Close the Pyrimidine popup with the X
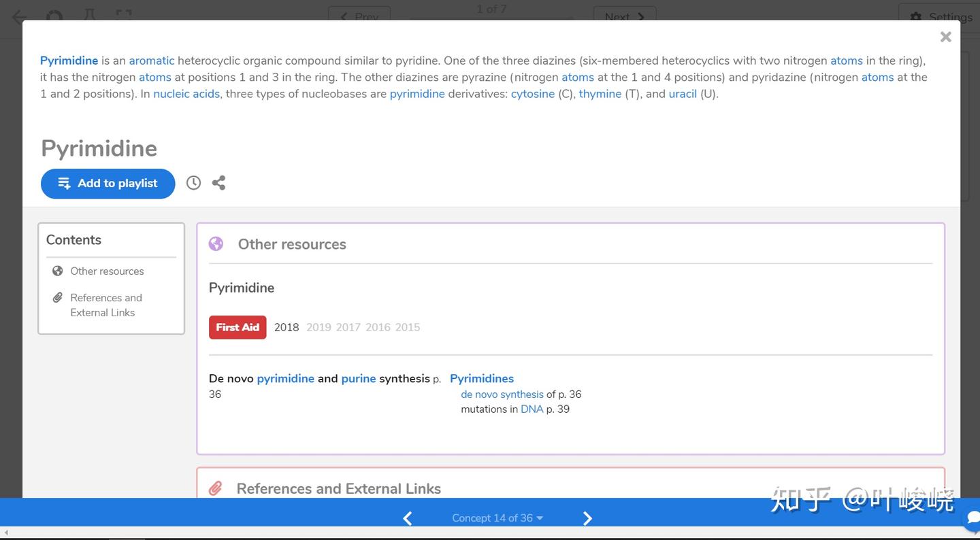The height and width of the screenshot is (540, 980). point(945,37)
